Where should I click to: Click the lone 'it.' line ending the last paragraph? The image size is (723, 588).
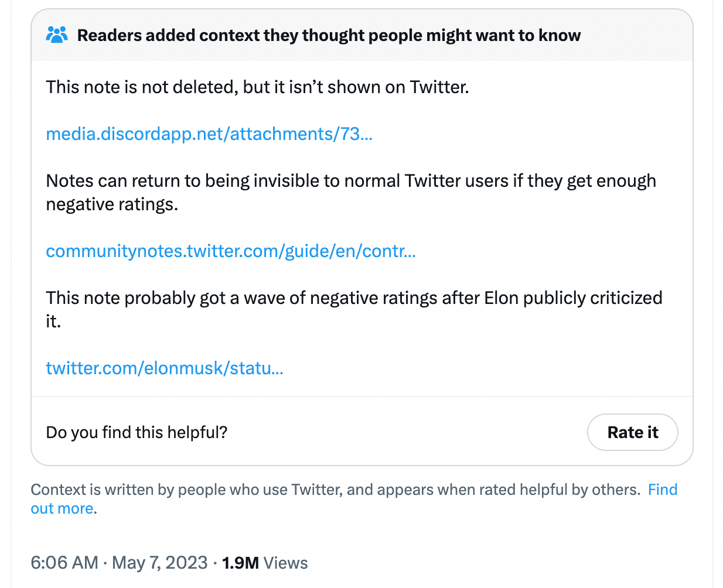coord(53,322)
